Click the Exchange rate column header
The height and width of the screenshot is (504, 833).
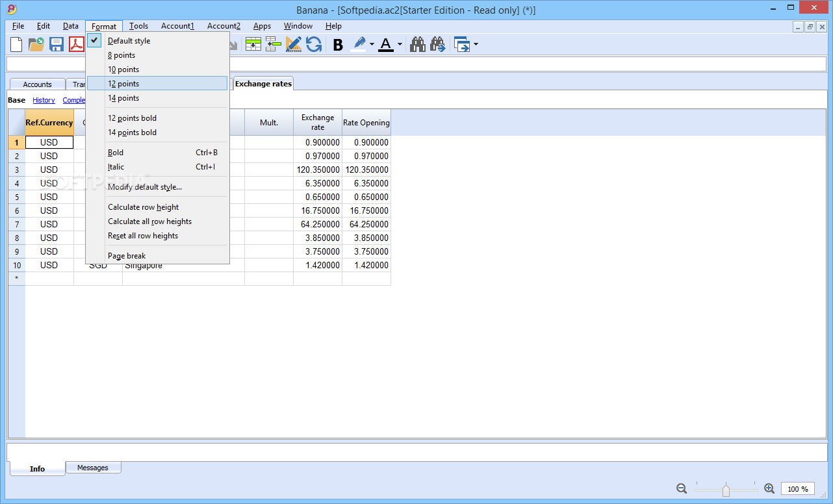click(318, 123)
